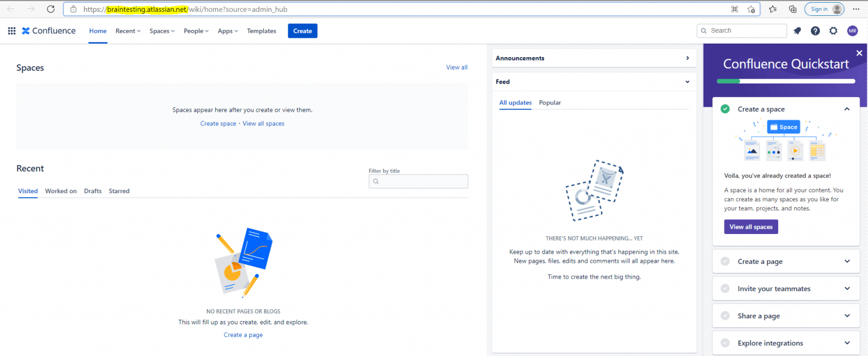This screenshot has width=868, height=356.
Task: Expand the Spaces navigation dropdown
Action: [162, 31]
